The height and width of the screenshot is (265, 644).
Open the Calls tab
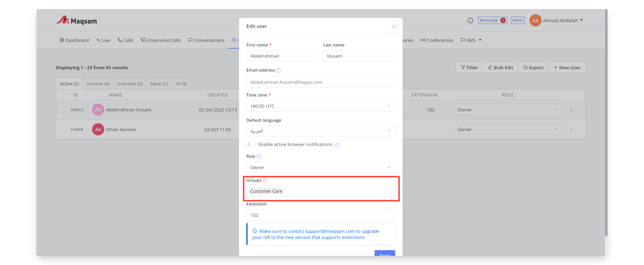pyautogui.click(x=125, y=40)
